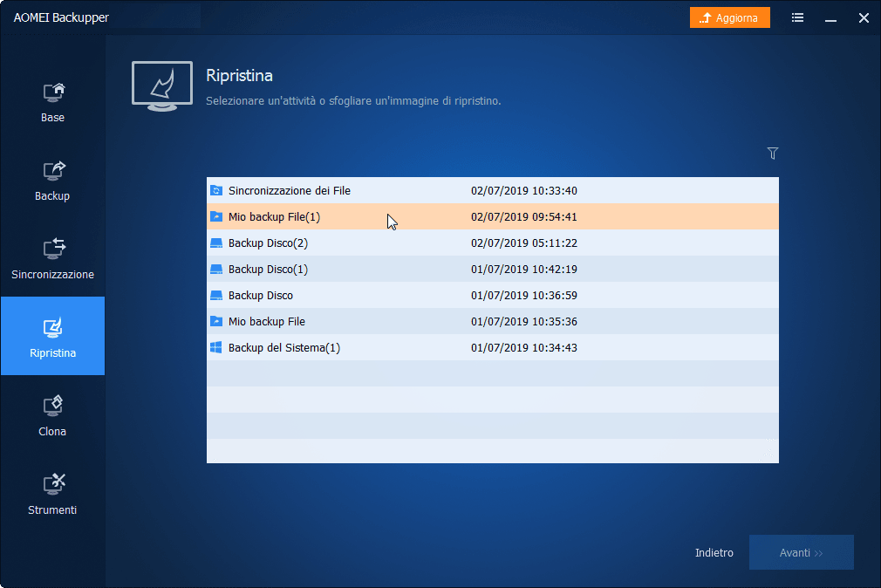Image resolution: width=881 pixels, height=588 pixels.
Task: Select the Backup Disco(2) row
Action: pyautogui.click(x=493, y=243)
